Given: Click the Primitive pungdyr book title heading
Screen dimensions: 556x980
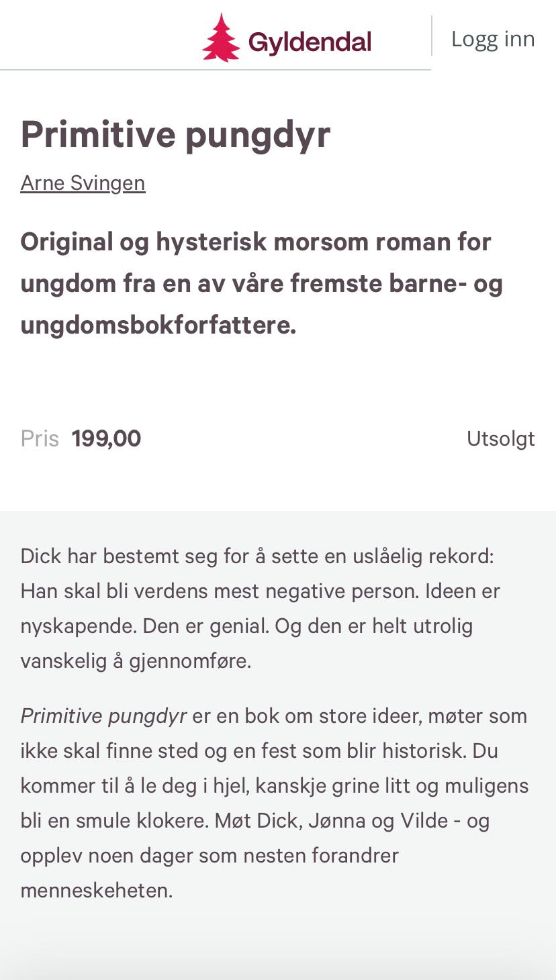Looking at the screenshot, I should point(175,134).
